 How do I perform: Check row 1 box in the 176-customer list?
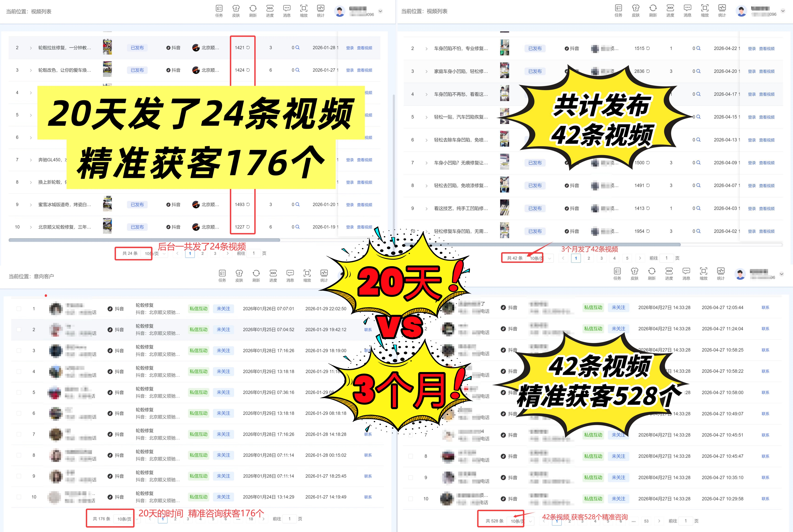[19, 308]
